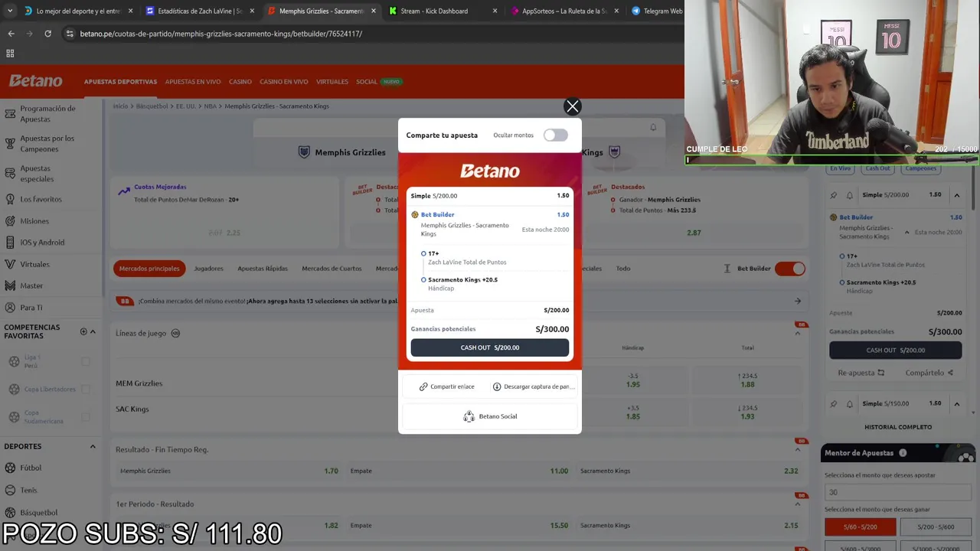Open Programación de Apuestas sidebar icon
Screen dimensions: 980x551
pyautogui.click(x=10, y=114)
